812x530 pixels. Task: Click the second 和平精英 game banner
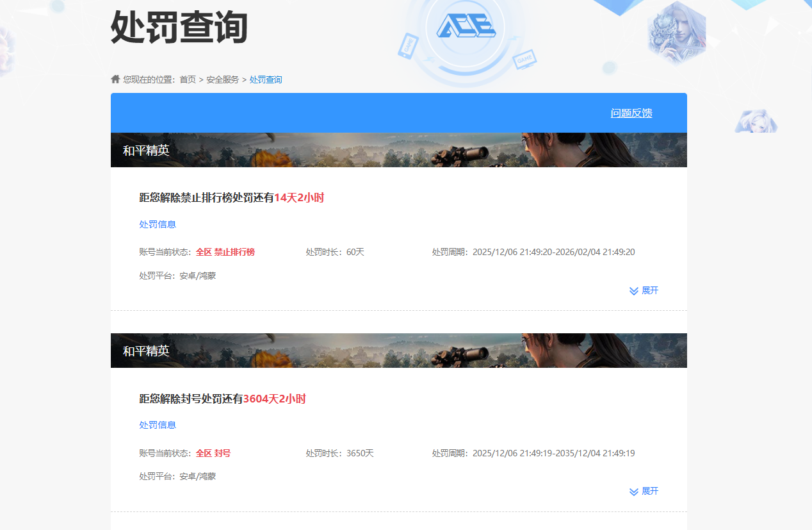[x=398, y=351]
